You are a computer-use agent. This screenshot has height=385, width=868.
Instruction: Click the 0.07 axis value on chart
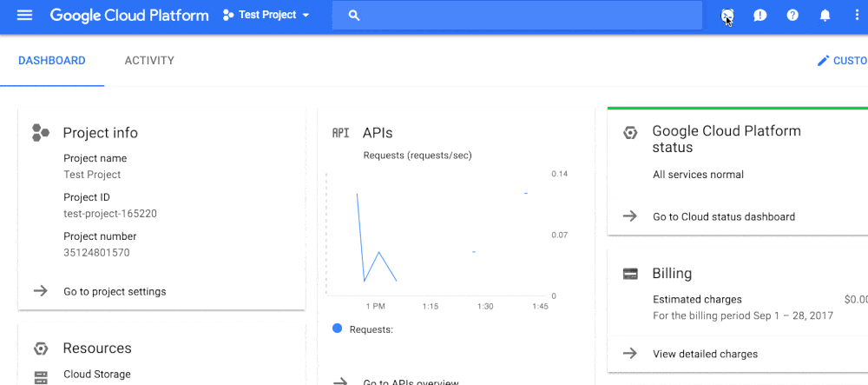[560, 235]
